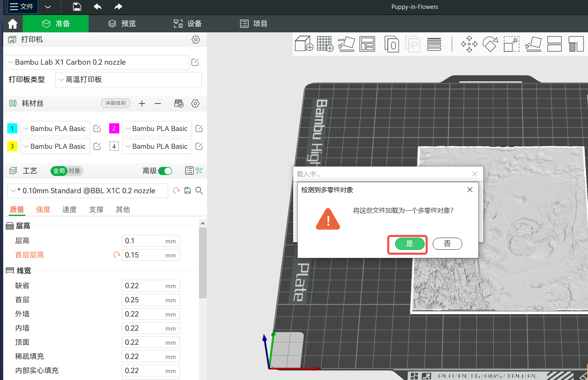Open the Quality settings tab
Image resolution: width=588 pixels, height=380 pixels.
coord(17,209)
